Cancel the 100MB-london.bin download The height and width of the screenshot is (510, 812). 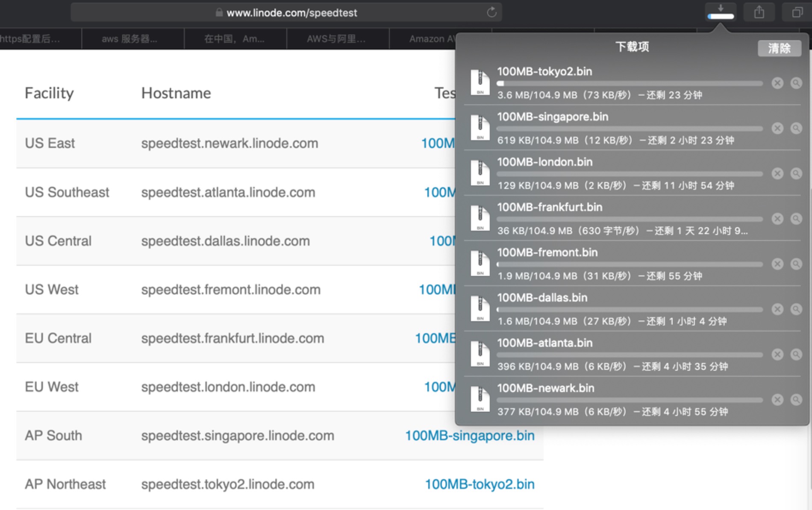tap(777, 173)
